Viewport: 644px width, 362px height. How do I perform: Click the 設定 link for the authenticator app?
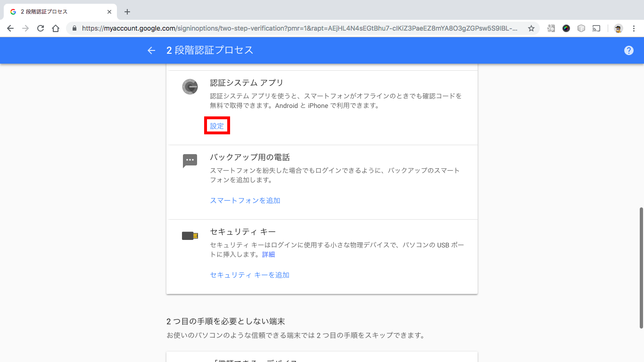coord(216,126)
